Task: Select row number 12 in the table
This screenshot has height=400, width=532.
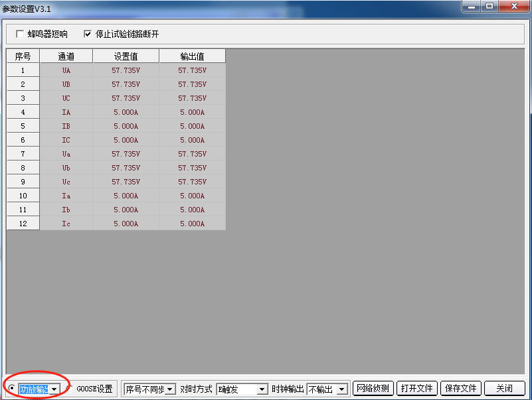Action: [23, 224]
